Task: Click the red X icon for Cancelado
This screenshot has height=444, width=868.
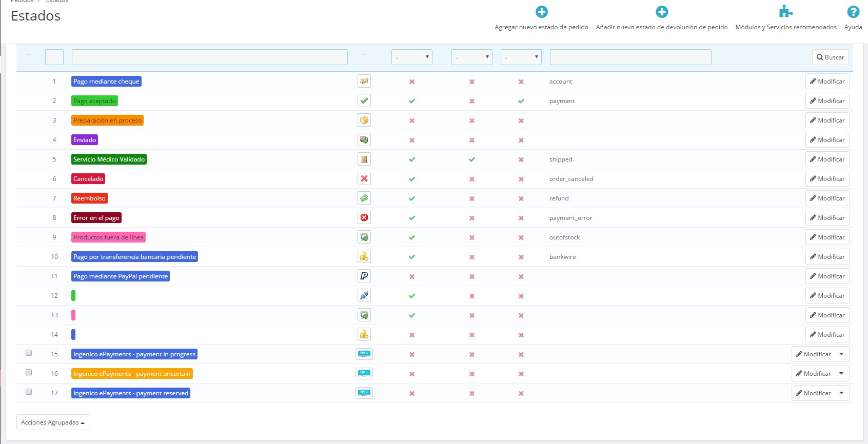Action: point(364,178)
